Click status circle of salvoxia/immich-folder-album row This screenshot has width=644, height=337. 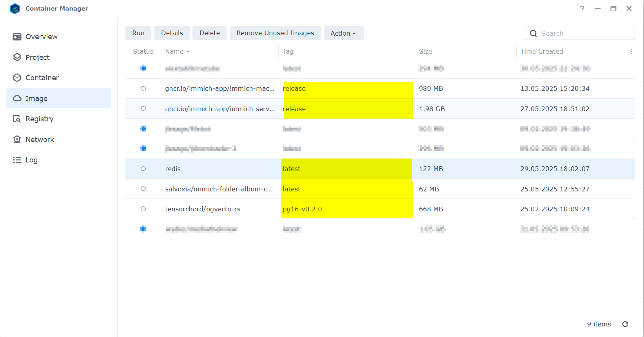(143, 189)
